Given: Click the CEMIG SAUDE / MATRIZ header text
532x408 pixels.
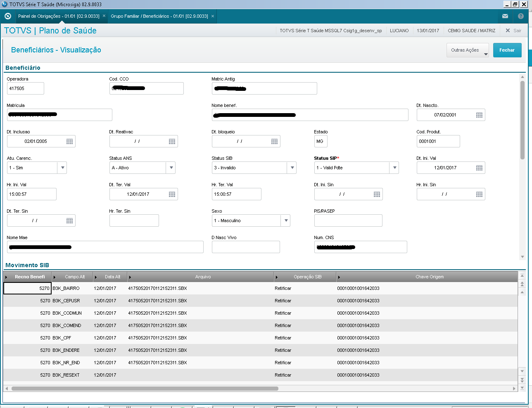Looking at the screenshot, I should (x=472, y=31).
